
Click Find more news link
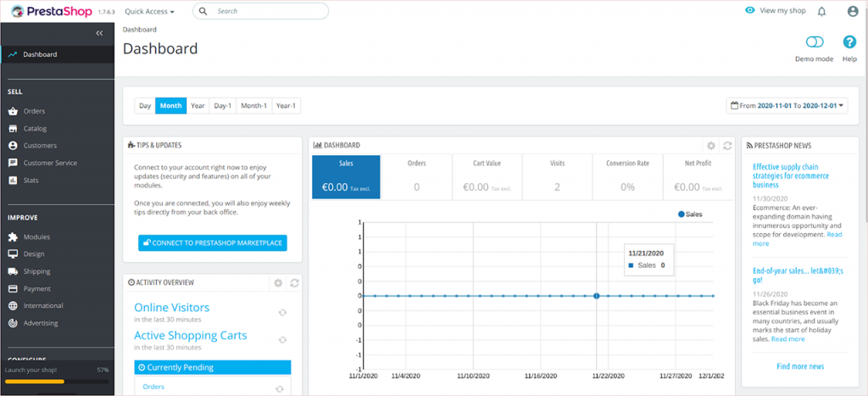pyautogui.click(x=800, y=366)
